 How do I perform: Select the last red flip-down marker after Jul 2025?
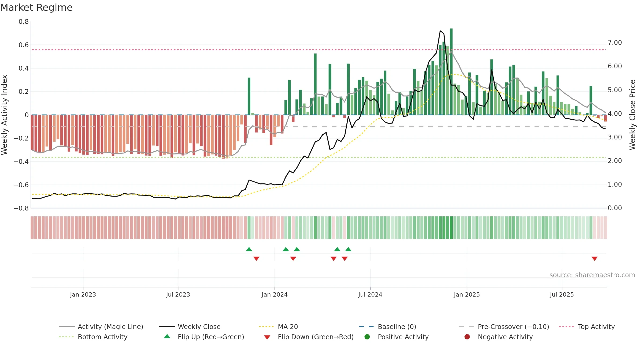(595, 258)
